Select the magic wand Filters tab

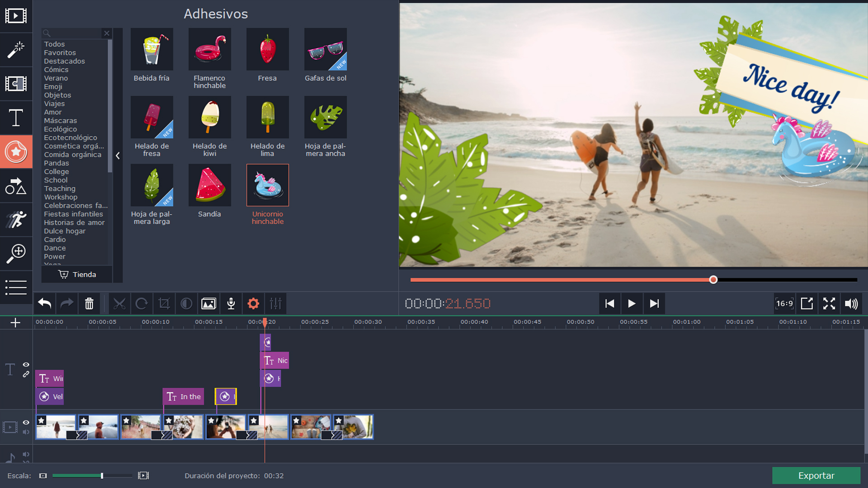[x=16, y=50]
